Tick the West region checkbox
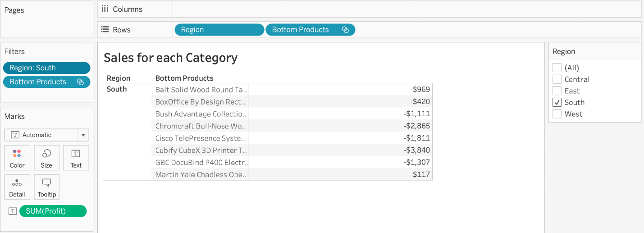 (x=557, y=114)
